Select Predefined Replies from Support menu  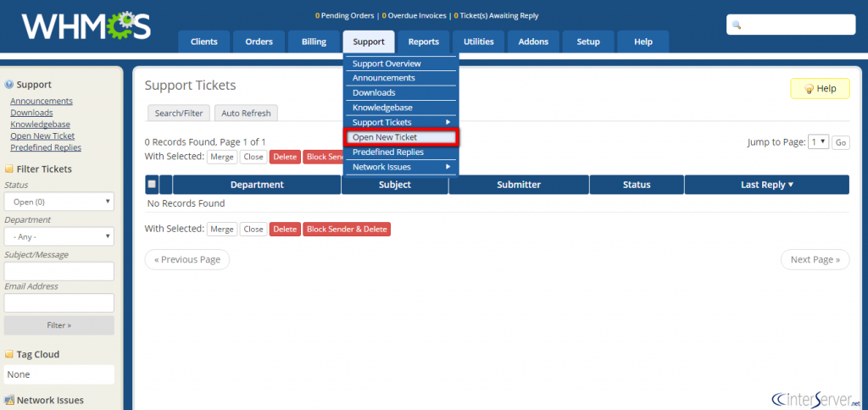401,152
